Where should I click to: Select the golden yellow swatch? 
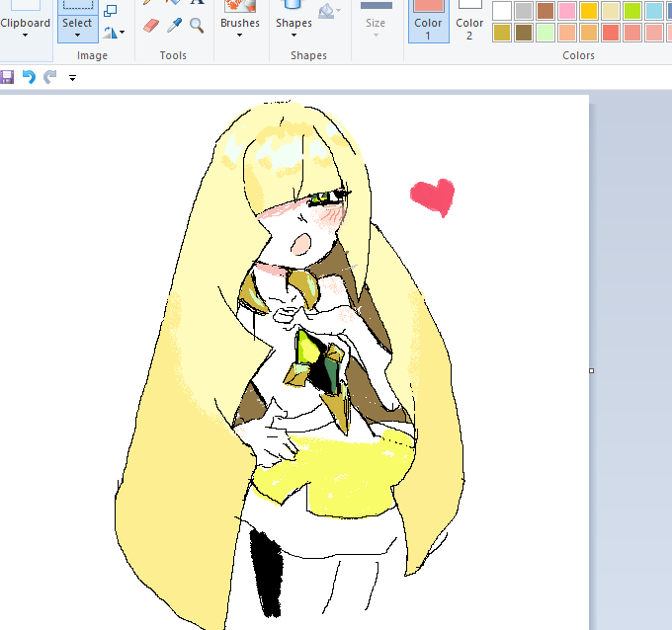589,11
